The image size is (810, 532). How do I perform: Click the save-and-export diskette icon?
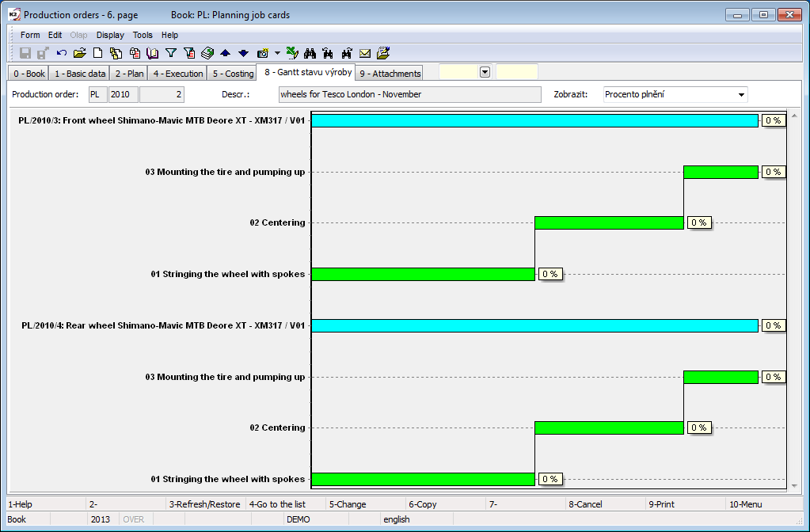point(43,53)
